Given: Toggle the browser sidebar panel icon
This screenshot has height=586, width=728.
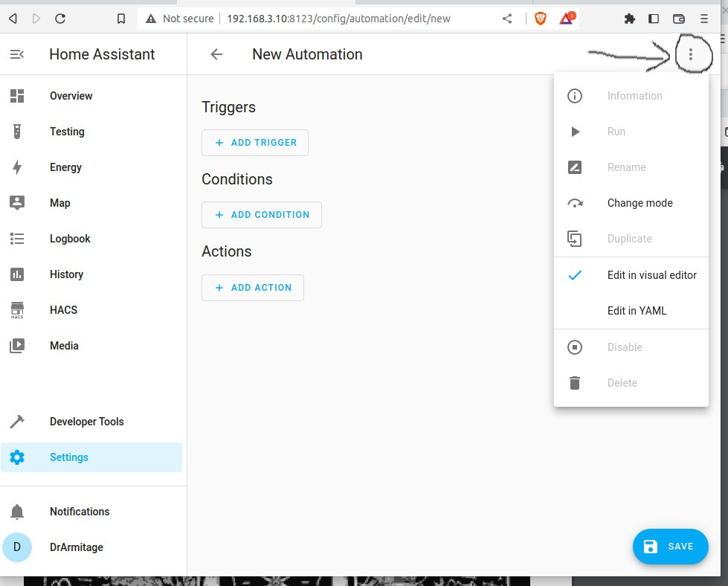Looking at the screenshot, I should [x=654, y=19].
